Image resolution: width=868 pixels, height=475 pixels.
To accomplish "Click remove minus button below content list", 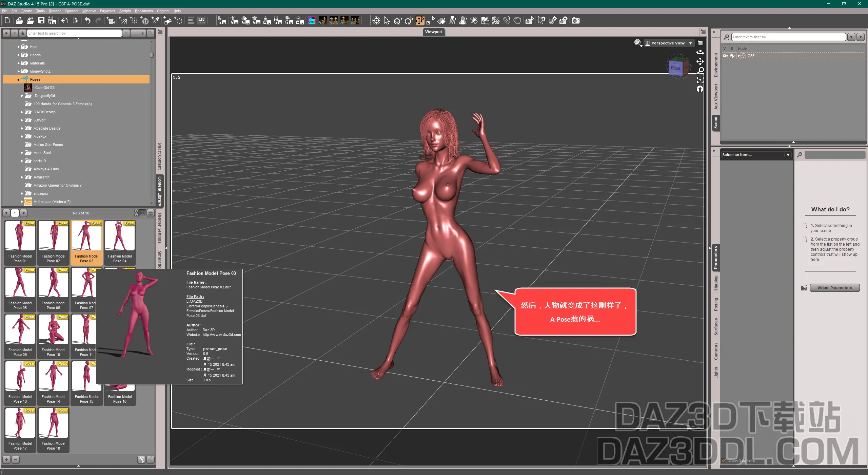I will click(x=15, y=460).
